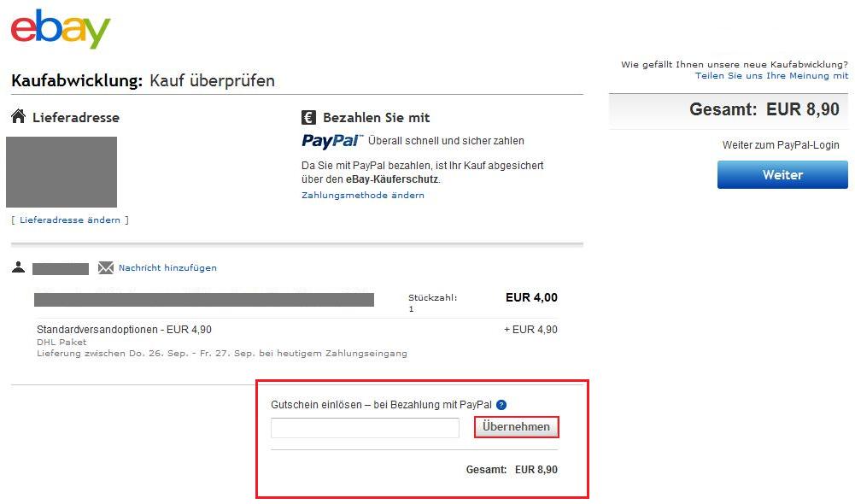The image size is (855, 504).
Task: Open the blue question mark help for Gutschein
Action: (x=501, y=404)
